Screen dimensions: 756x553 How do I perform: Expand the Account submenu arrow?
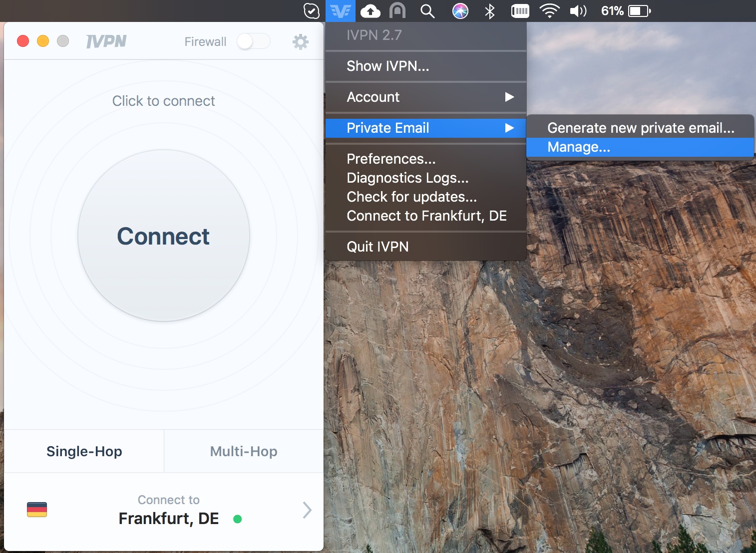[509, 97]
